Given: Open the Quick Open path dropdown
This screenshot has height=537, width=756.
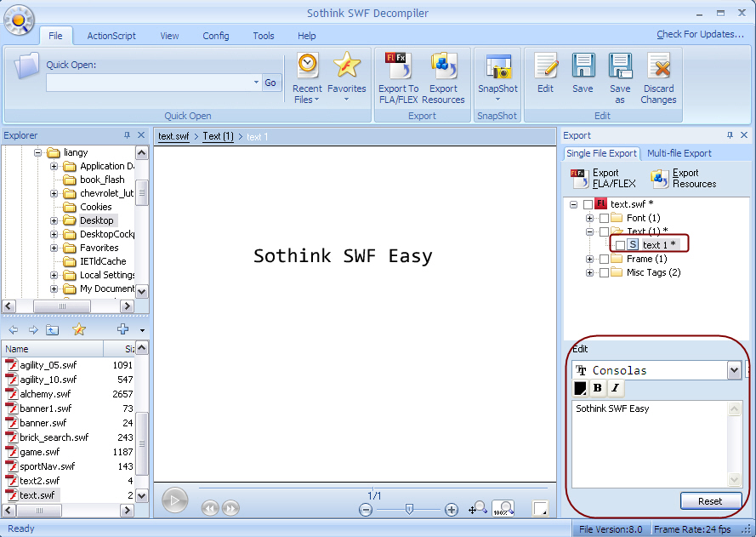Looking at the screenshot, I should pos(256,83).
